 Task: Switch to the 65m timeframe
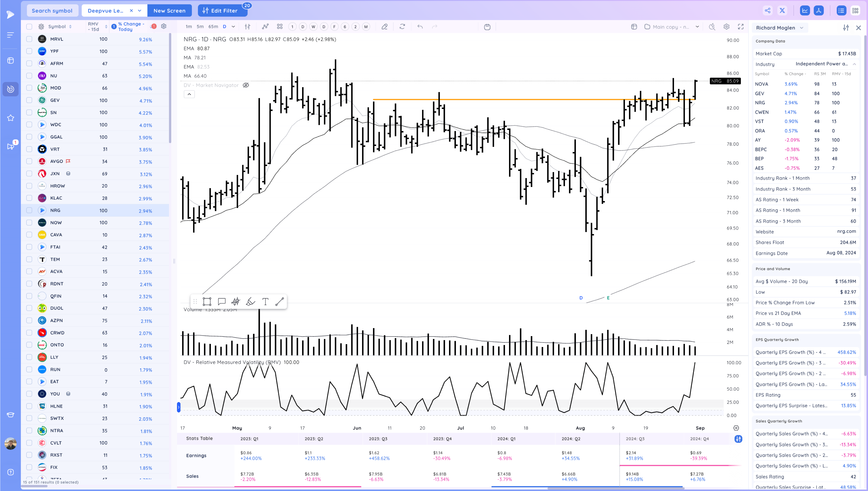pos(213,27)
